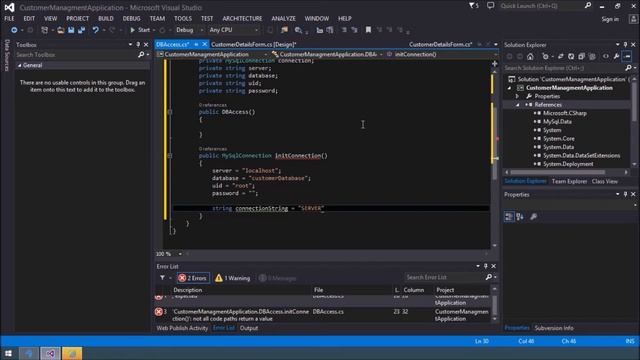
Task: Click the Categorized icon in Properties panel
Action: pyautogui.click(x=509, y=217)
